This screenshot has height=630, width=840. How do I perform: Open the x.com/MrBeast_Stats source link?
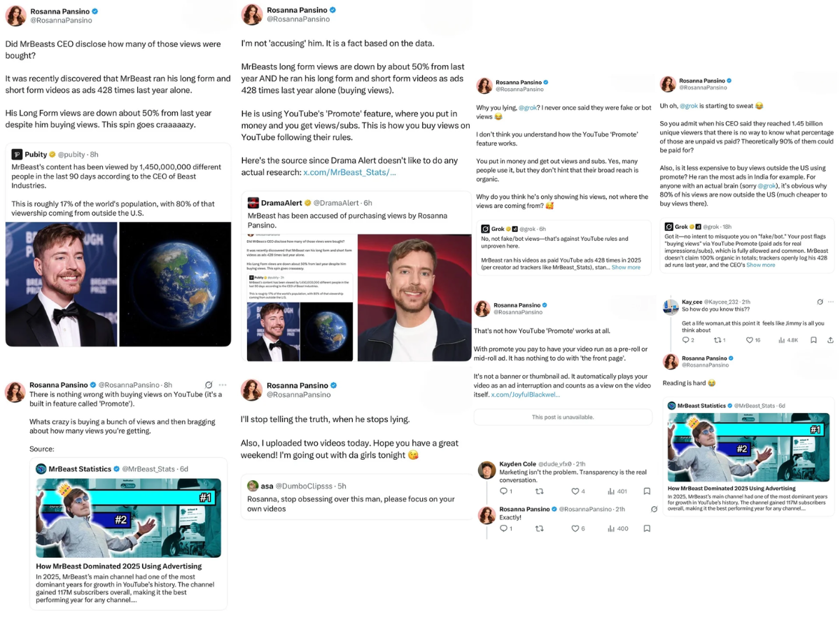point(350,172)
